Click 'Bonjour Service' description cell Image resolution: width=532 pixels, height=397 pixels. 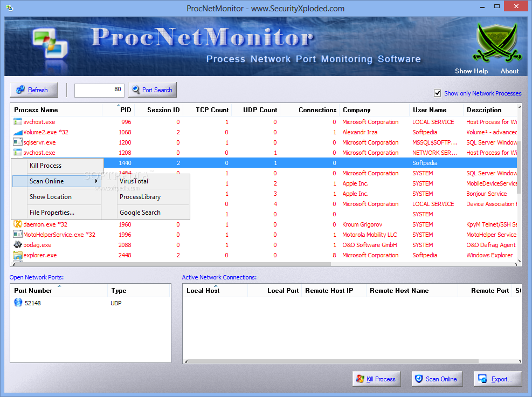click(487, 194)
